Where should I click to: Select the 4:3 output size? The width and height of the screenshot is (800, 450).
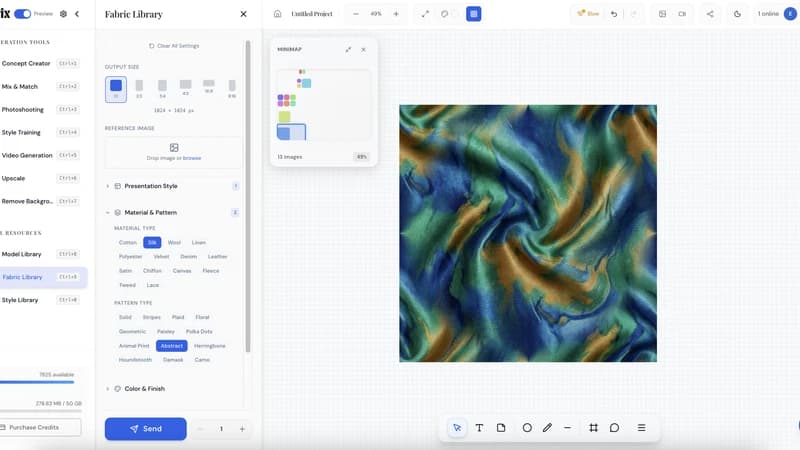[185, 87]
